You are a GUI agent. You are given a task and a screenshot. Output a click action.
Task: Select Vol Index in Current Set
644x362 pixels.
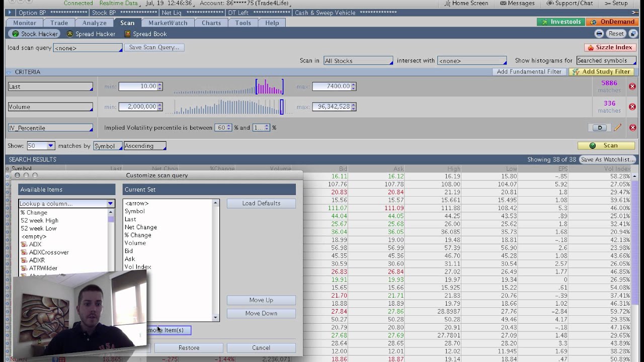coord(138,267)
